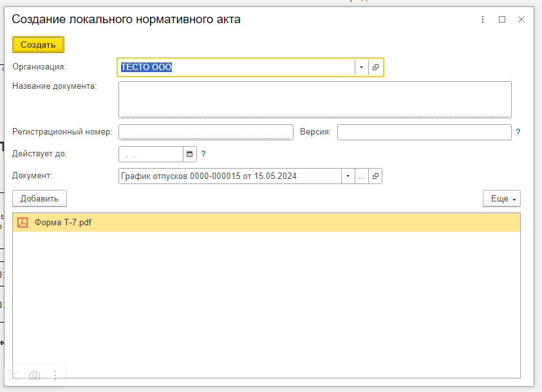Open the three-dot window options menu
The width and height of the screenshot is (542, 392).
click(x=483, y=19)
